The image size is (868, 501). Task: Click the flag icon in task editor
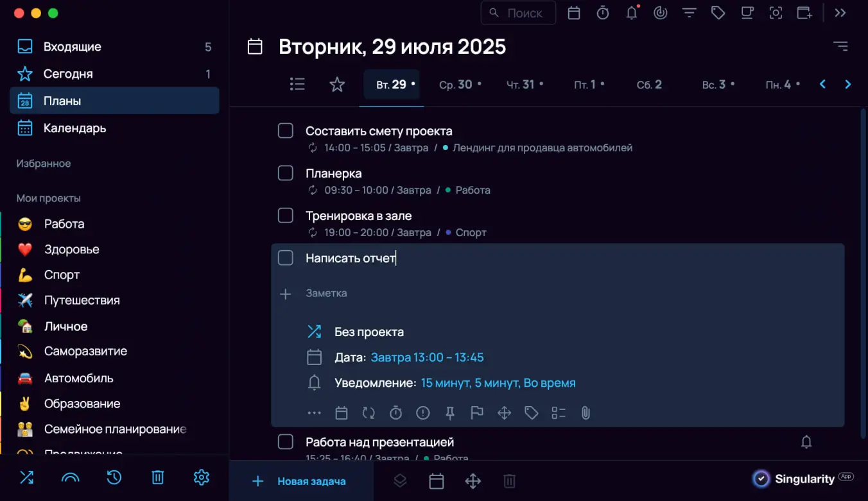[x=476, y=413]
